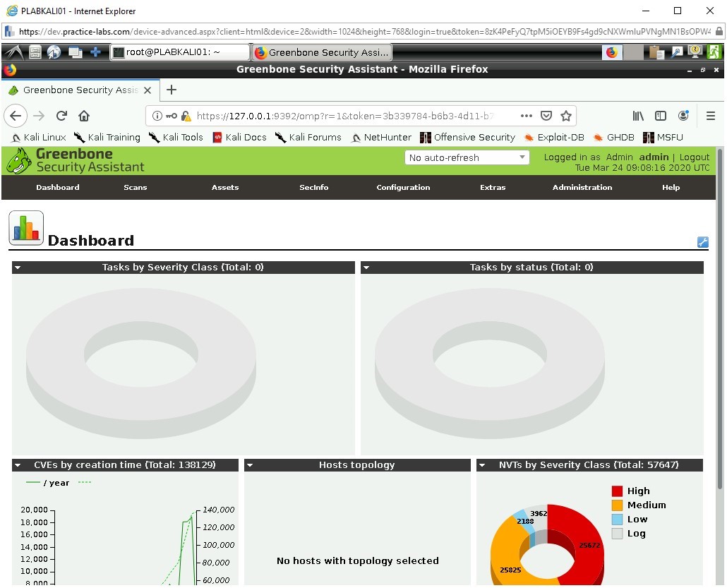The width and height of the screenshot is (727, 588).
Task: Click the Dashboard bar-chart icon
Action: coord(25,227)
